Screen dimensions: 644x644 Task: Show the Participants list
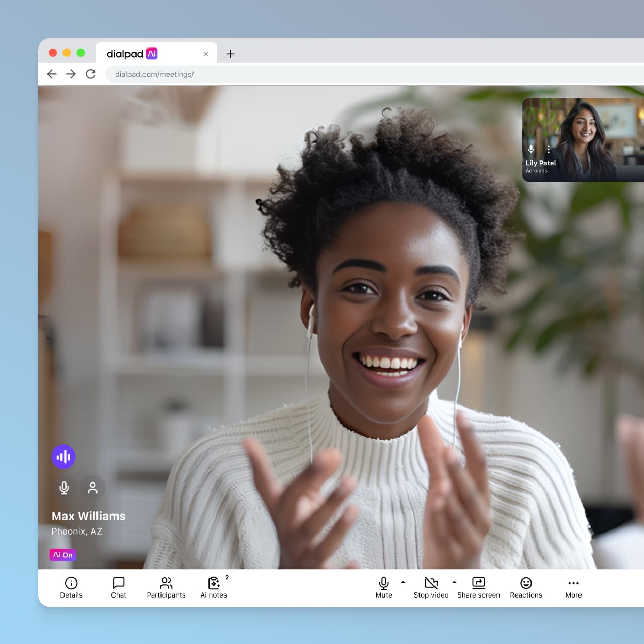point(166,587)
